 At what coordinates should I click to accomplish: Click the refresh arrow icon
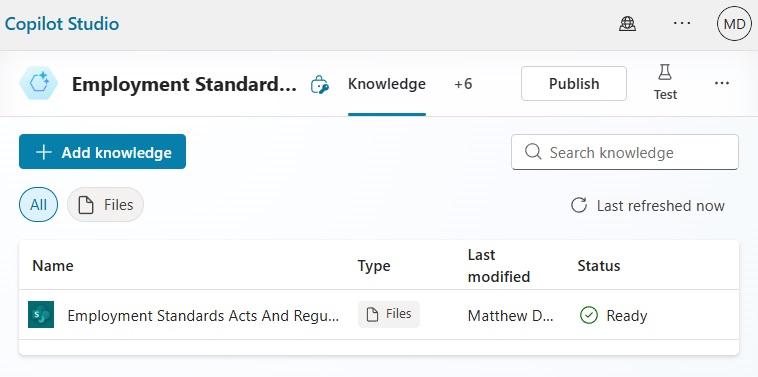coord(579,205)
